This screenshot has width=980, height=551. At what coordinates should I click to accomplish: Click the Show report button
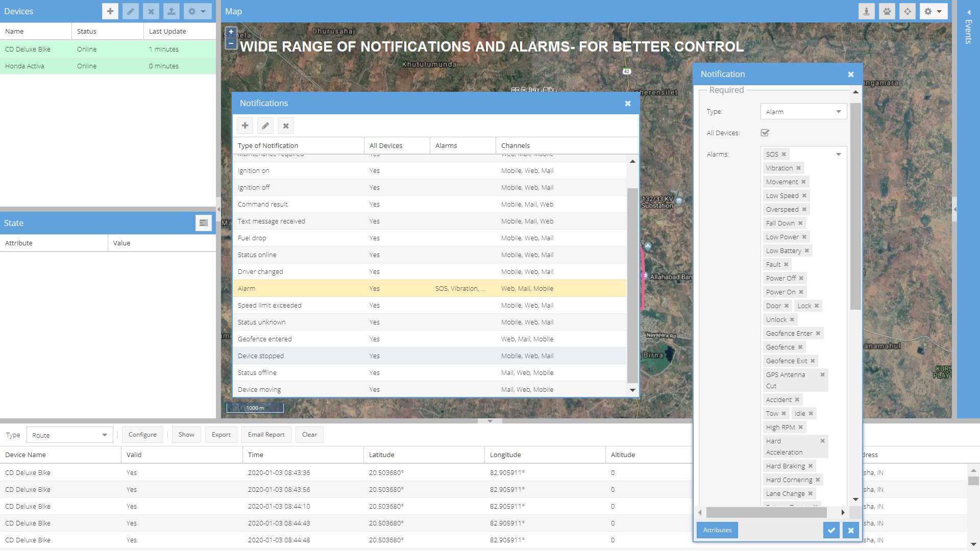click(186, 435)
